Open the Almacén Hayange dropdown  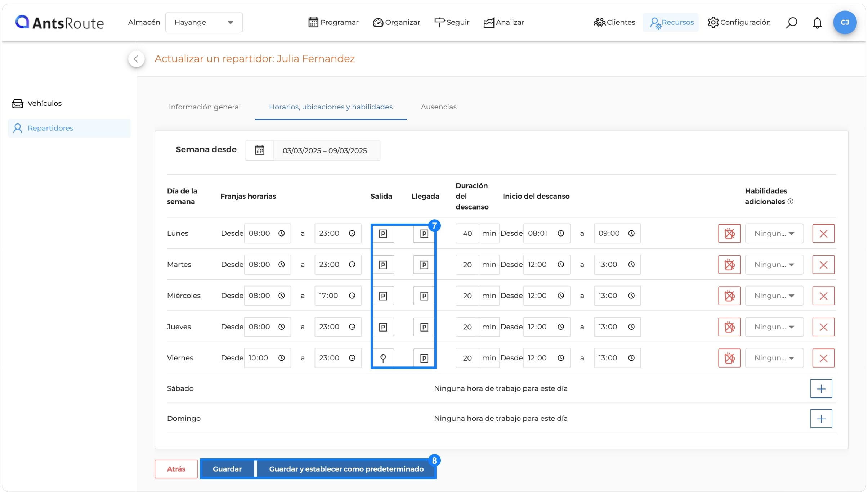[204, 22]
